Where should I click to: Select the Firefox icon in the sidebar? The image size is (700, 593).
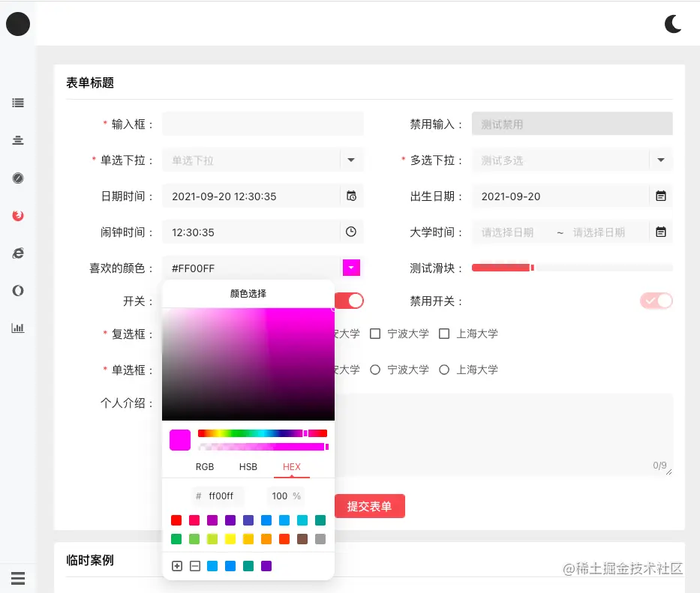coord(18,215)
